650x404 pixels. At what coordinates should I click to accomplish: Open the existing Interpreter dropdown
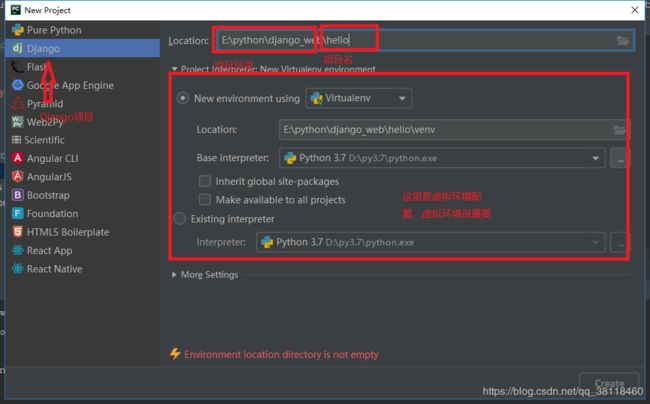click(431, 242)
